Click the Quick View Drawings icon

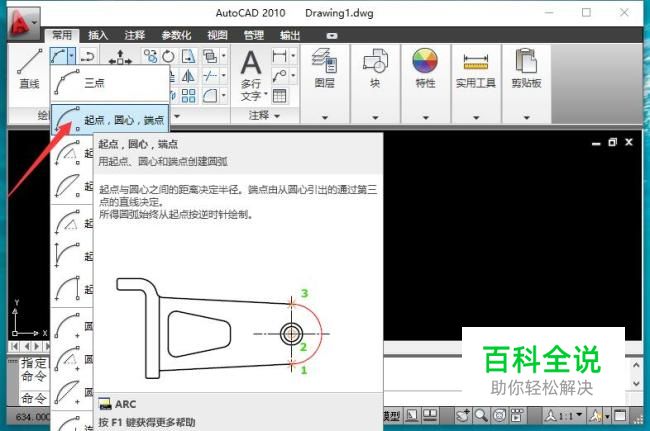coord(430,416)
